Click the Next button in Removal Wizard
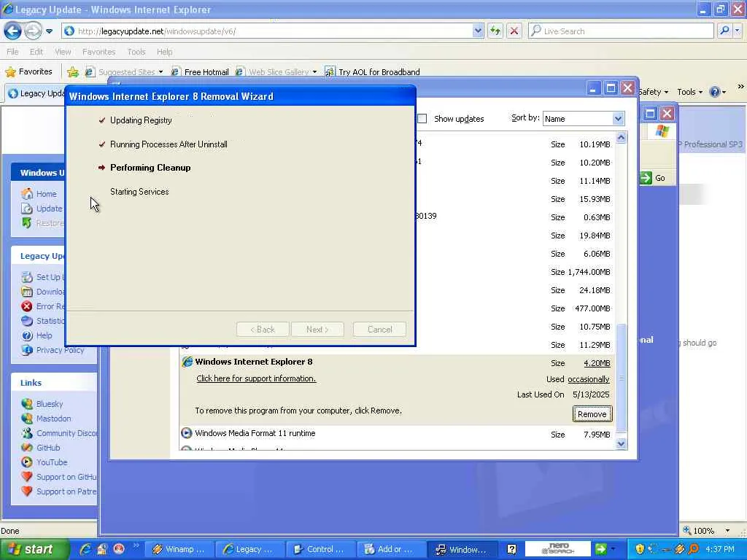This screenshot has height=560, width=747. (317, 329)
